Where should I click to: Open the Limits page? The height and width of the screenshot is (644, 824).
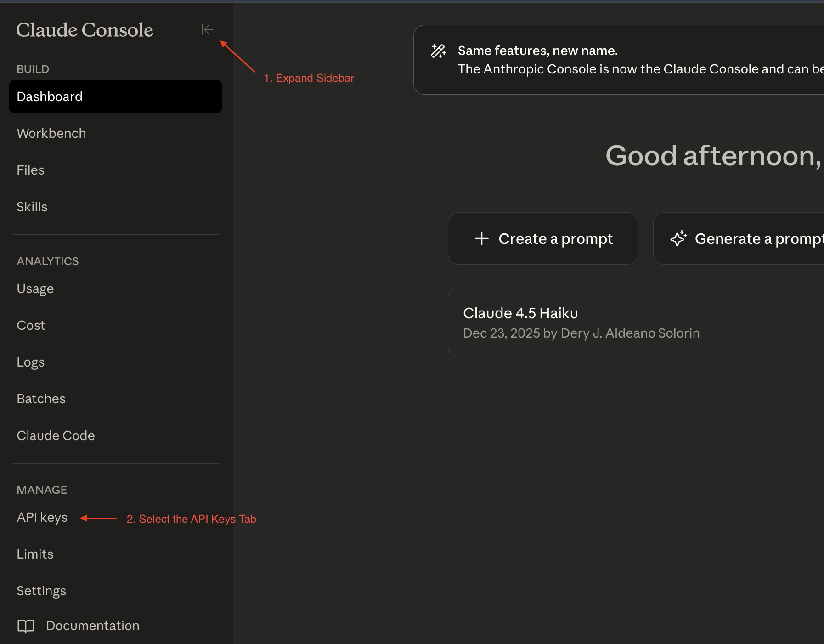[x=35, y=554]
